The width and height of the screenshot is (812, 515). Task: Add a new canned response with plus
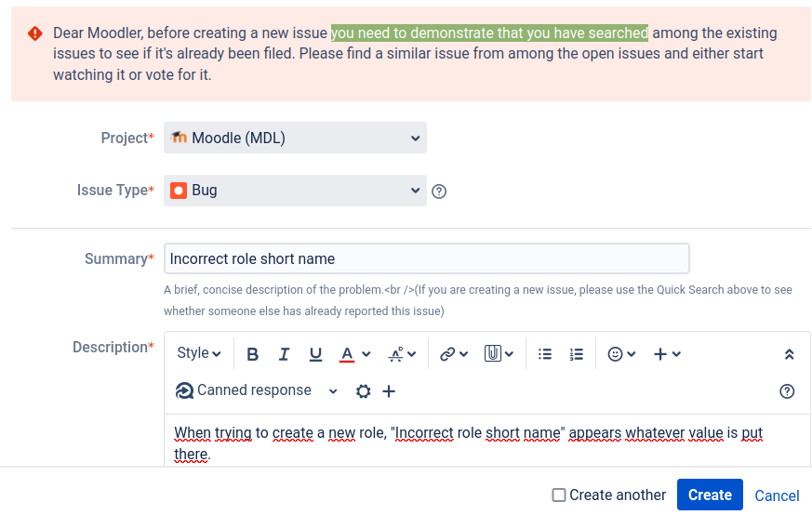pos(389,391)
